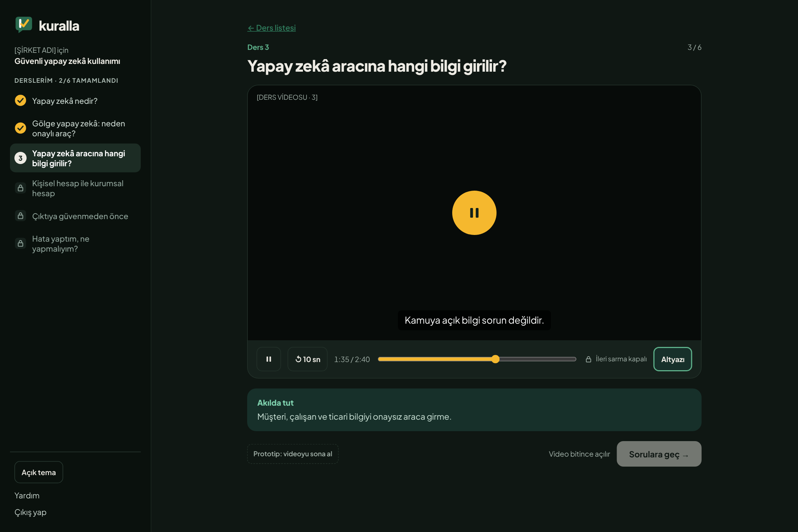Click the lock icon for Hata yaptım lesson

pyautogui.click(x=20, y=243)
